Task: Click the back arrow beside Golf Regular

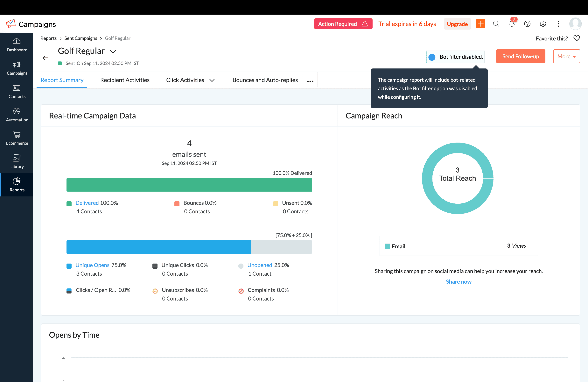Action: point(45,58)
